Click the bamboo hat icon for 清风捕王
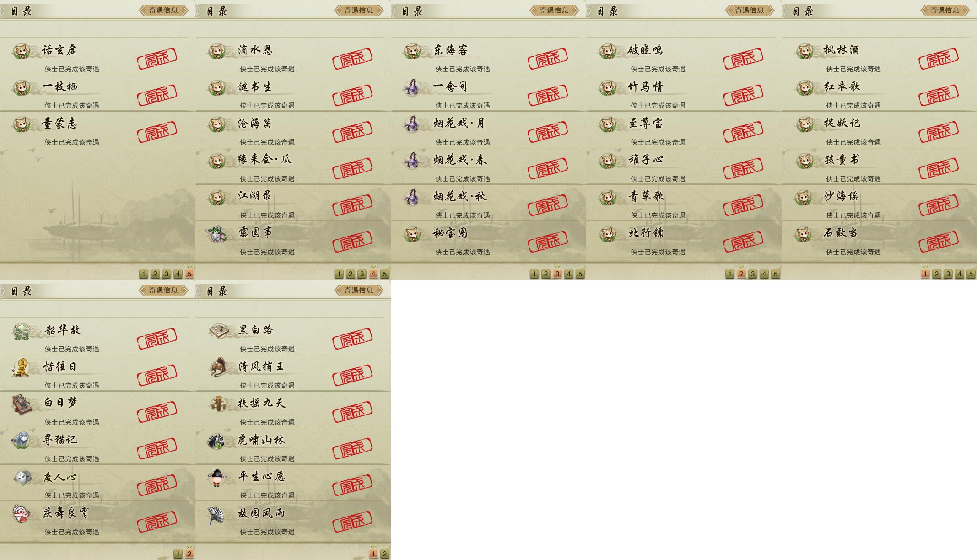 click(x=217, y=367)
